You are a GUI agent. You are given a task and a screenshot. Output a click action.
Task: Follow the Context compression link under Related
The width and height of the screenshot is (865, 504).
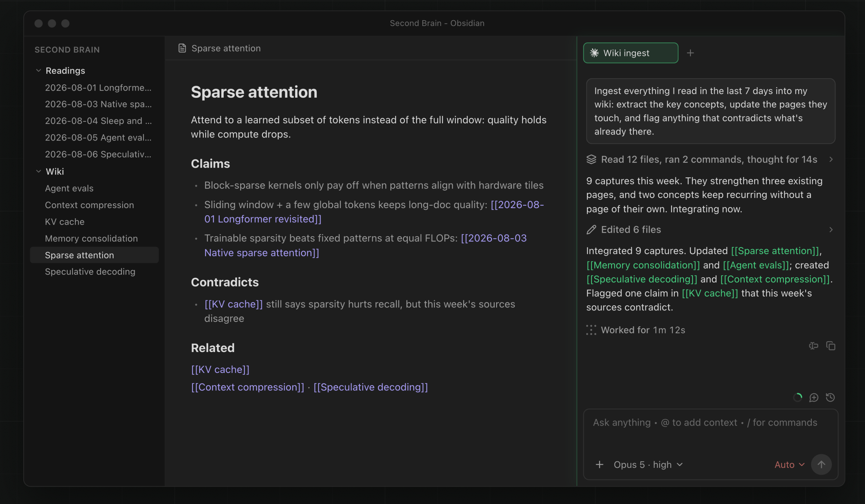coord(247,387)
